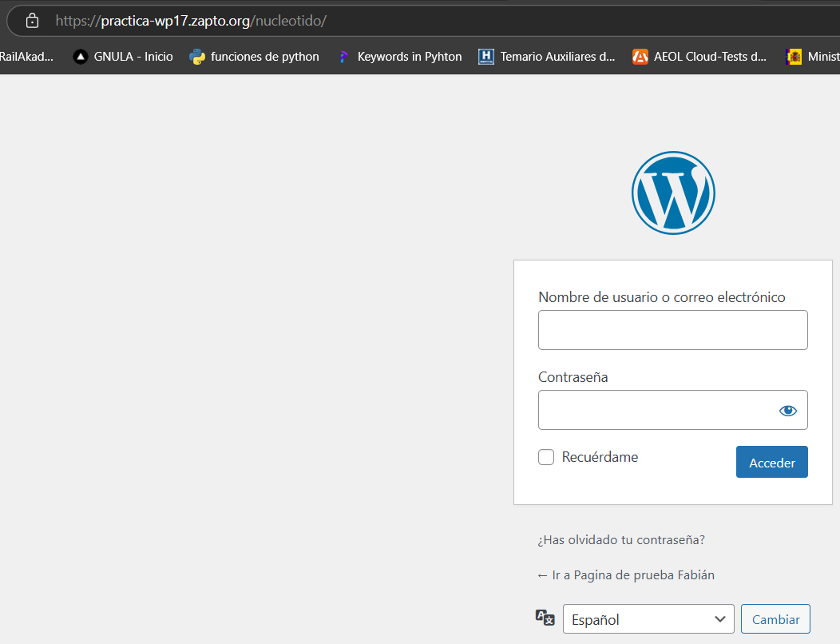840x644 pixels.
Task: Open the GNULA - Inicio bookmark
Action: pos(123,57)
